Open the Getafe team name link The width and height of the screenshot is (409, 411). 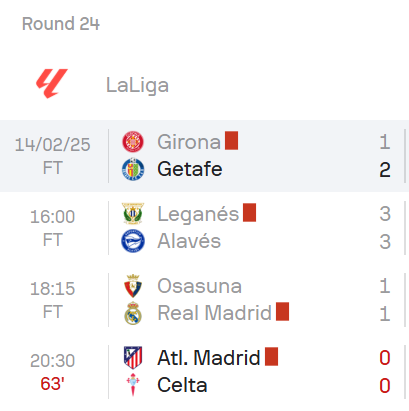190,169
